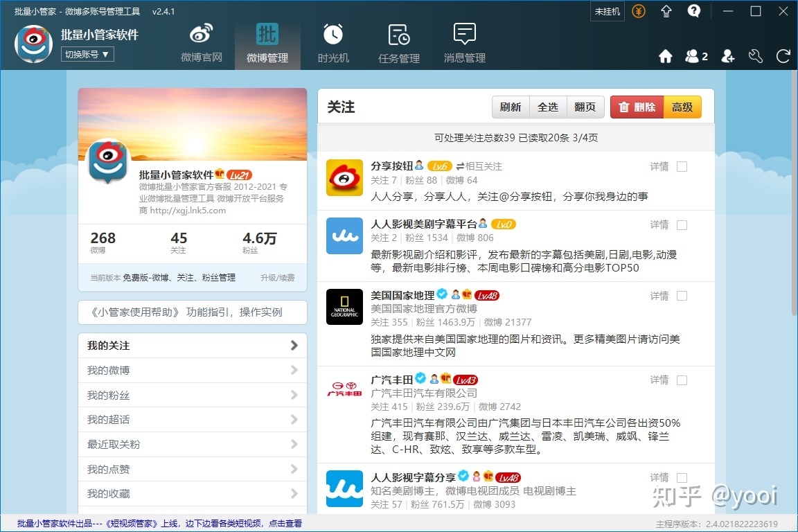Tick the checkbox for 分享按钮

[x=682, y=167]
